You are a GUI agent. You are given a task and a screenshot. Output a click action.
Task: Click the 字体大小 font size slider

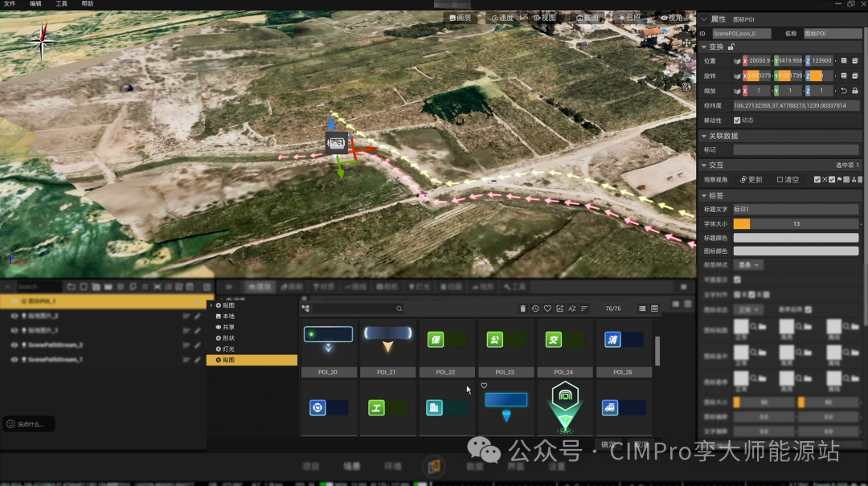pos(796,223)
